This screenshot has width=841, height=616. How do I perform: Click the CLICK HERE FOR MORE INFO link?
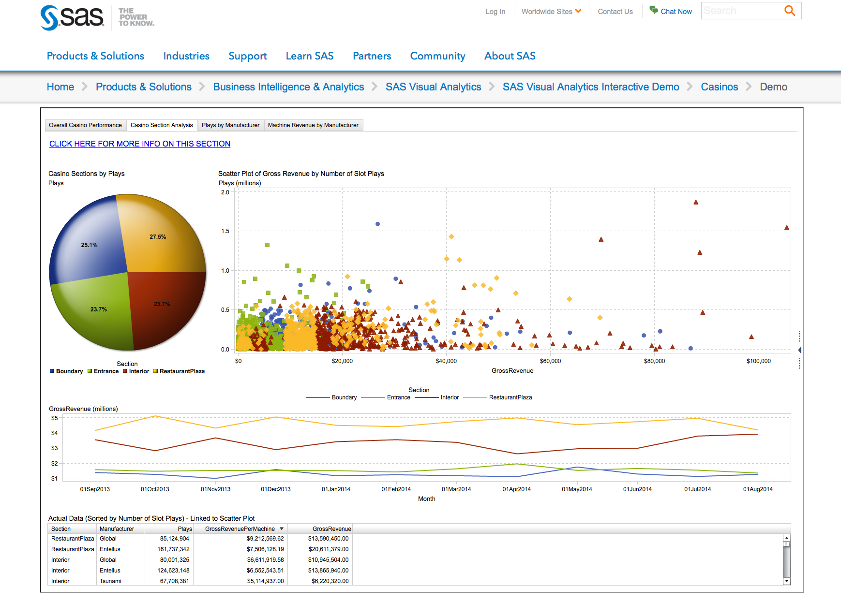140,144
